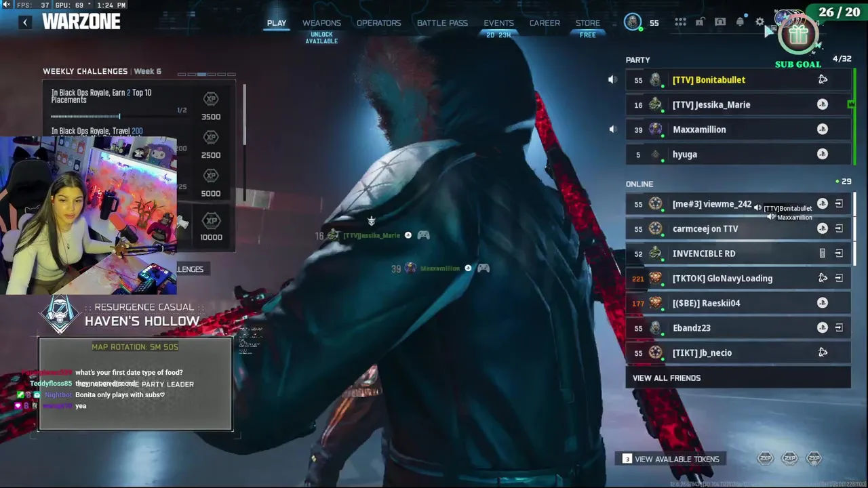This screenshot has width=868, height=488.
Task: Click the join icon on GloNavyLoading's row
Action: point(839,278)
